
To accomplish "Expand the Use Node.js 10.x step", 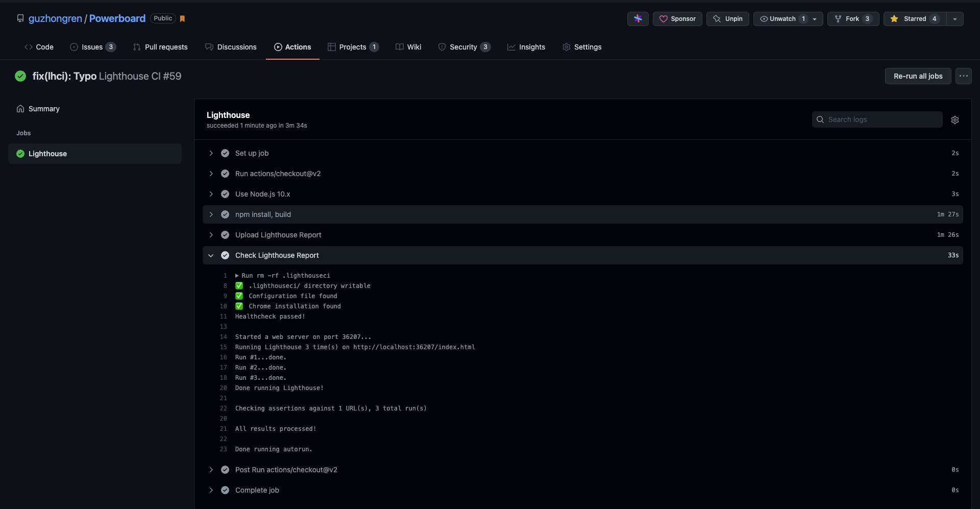I will (583, 194).
